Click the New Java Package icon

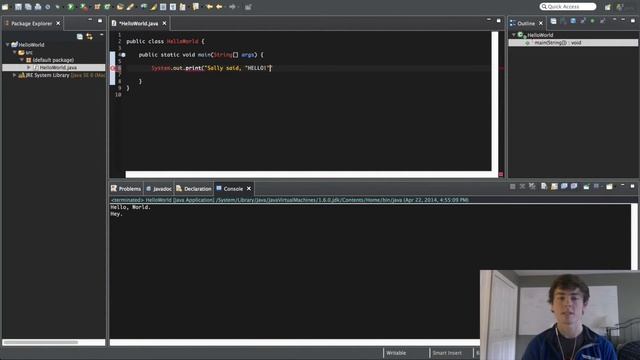click(97, 7)
